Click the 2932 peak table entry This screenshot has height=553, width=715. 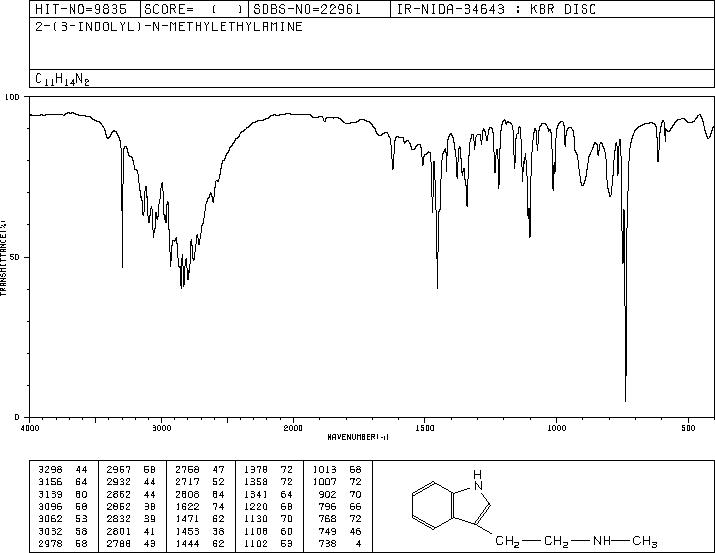(131, 482)
